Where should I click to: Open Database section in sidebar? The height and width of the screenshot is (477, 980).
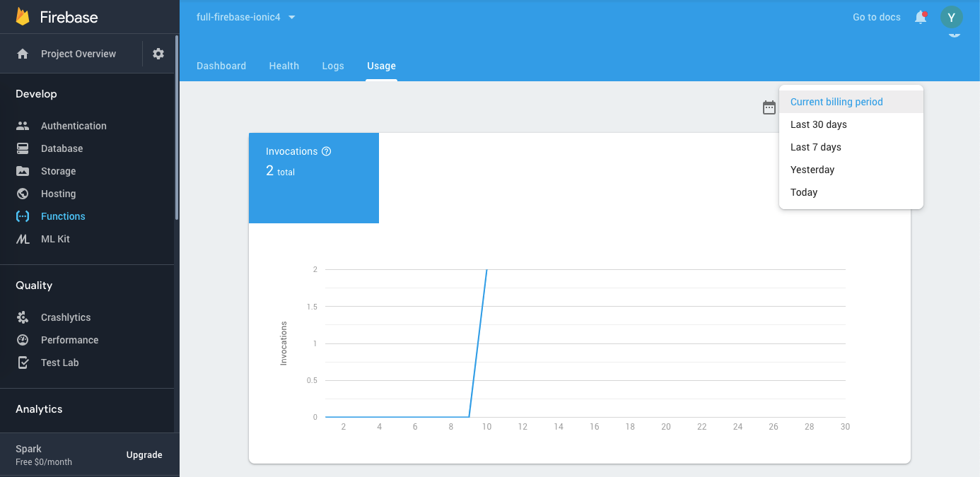62,148
